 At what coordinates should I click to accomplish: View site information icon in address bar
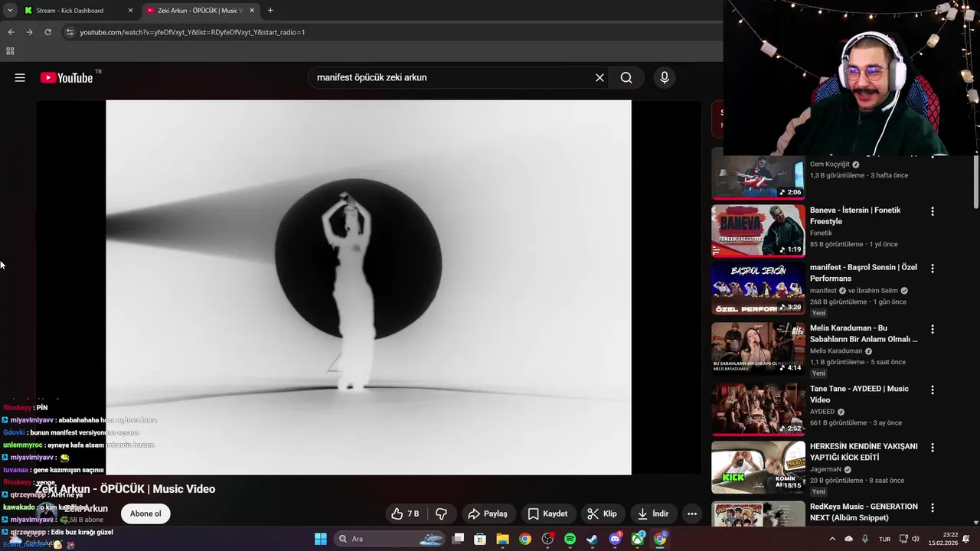point(69,32)
